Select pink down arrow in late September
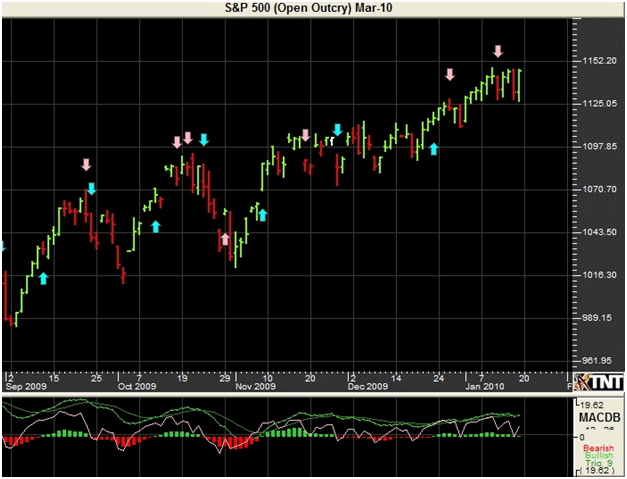The width and height of the screenshot is (627, 479). tap(86, 165)
